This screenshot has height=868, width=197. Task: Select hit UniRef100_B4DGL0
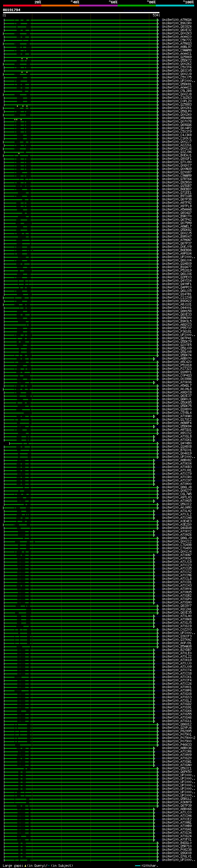[x=176, y=843]
